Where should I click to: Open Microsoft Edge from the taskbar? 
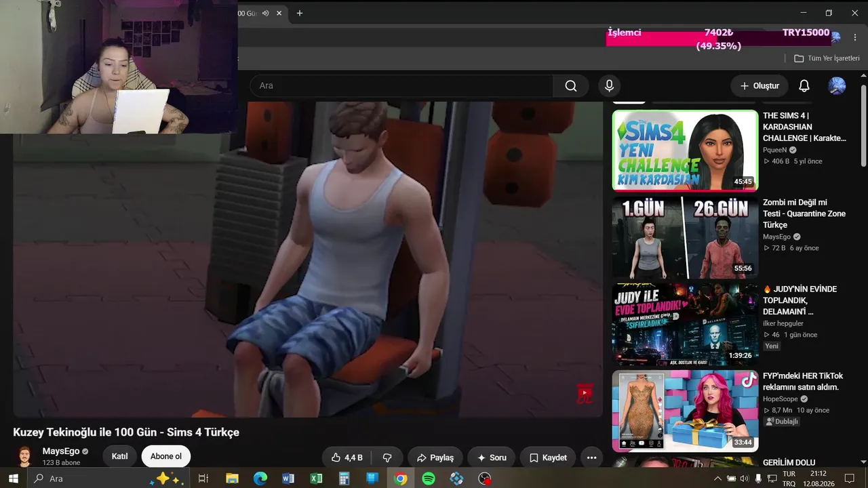point(260,479)
